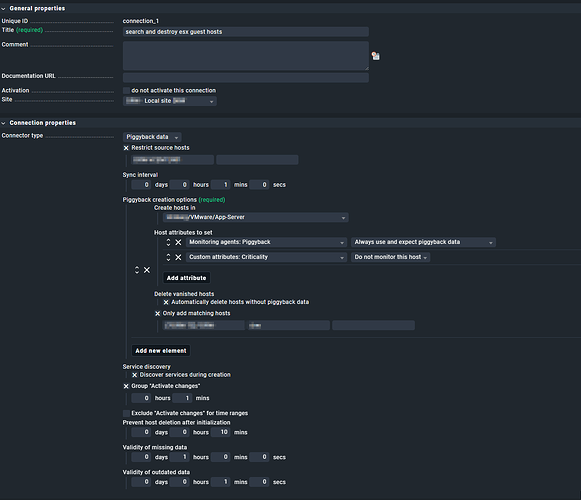Move the piggyback creation options element
Screen dimensions: 581x500
[137, 270]
